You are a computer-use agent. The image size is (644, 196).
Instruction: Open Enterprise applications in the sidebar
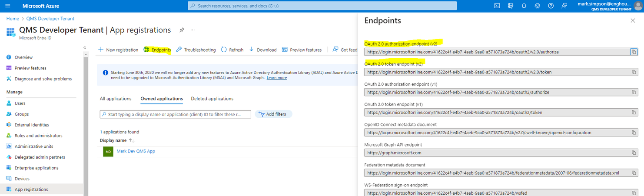click(x=37, y=168)
